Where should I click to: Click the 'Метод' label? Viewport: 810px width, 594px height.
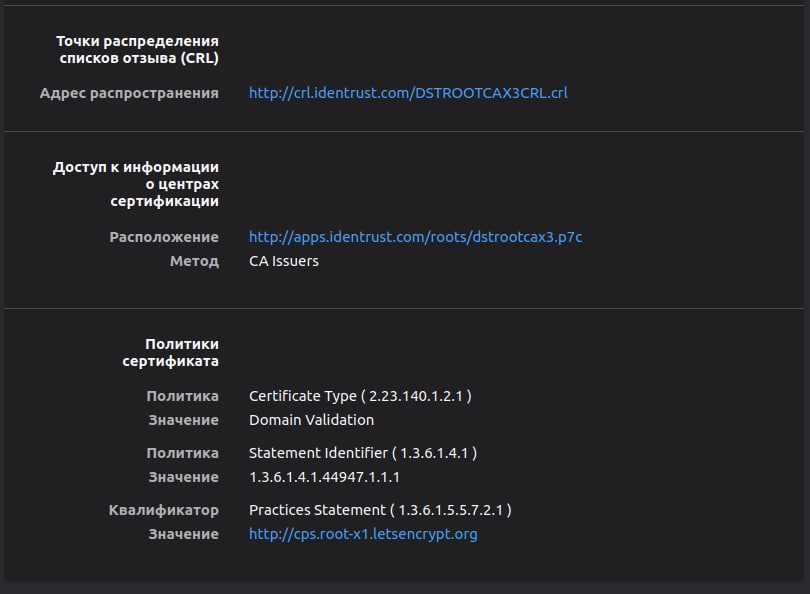tap(194, 261)
